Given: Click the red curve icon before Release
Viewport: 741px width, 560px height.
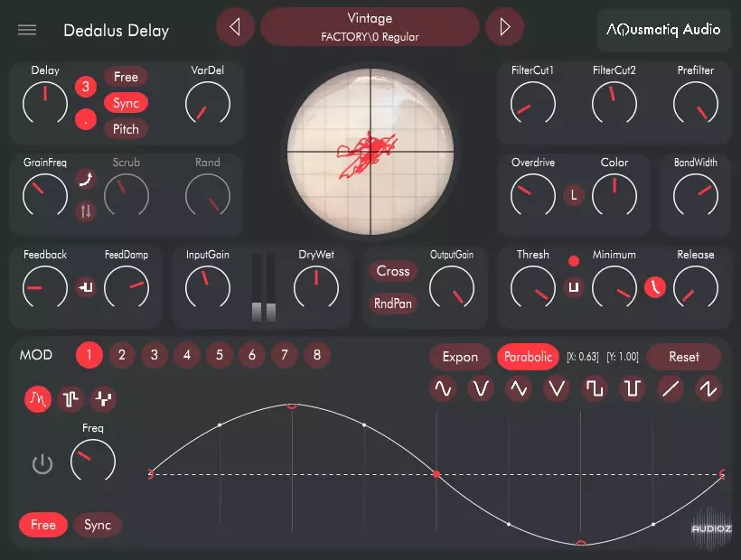Looking at the screenshot, I should tap(655, 287).
